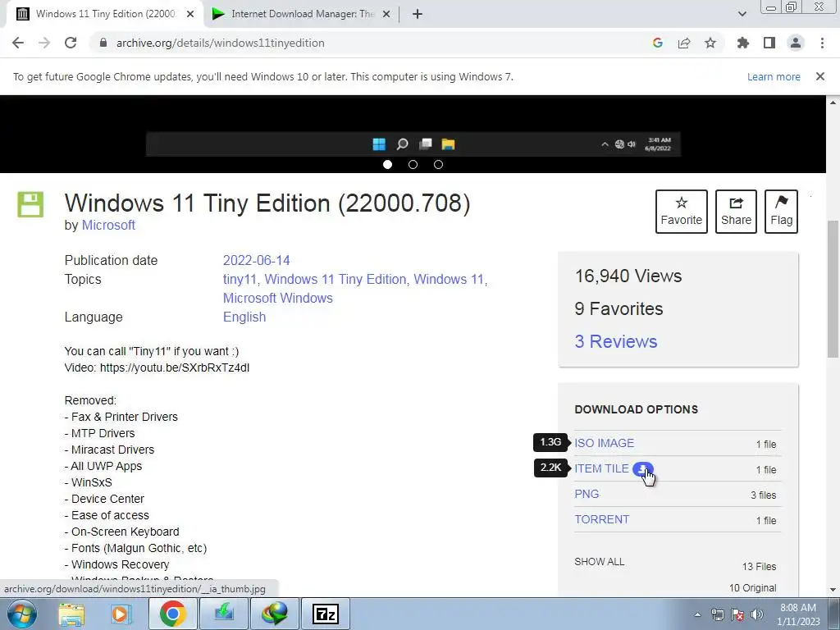This screenshot has width=840, height=630.
Task: View site information via lock icon
Action: [x=103, y=43]
